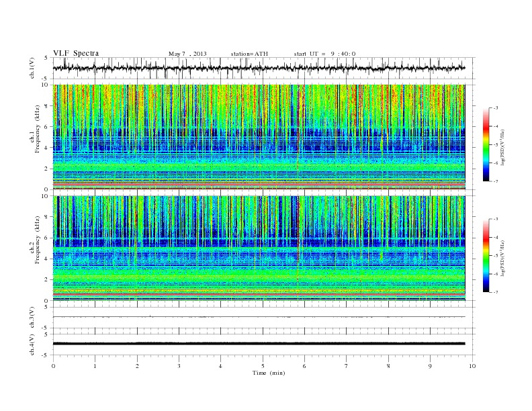This screenshot has height=411, width=532.
Task: Click inside the ch.1 frequency spectrogram
Action: [259, 137]
